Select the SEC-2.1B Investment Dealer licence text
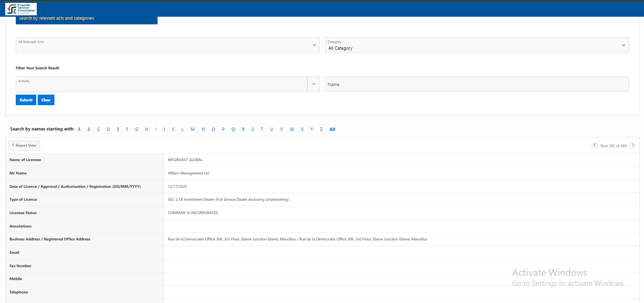Image resolution: width=644 pixels, height=303 pixels. tap(228, 199)
